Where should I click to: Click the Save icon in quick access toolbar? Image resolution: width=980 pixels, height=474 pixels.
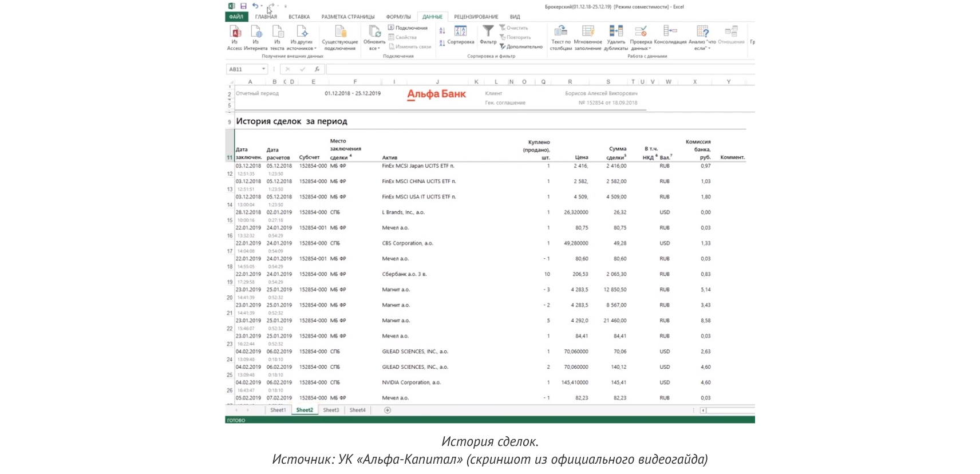click(243, 6)
